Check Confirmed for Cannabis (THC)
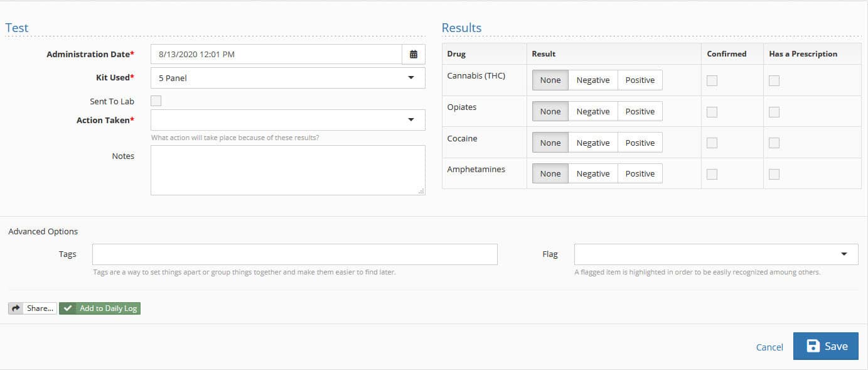Screen dimensions: 868x370 pyautogui.click(x=712, y=80)
